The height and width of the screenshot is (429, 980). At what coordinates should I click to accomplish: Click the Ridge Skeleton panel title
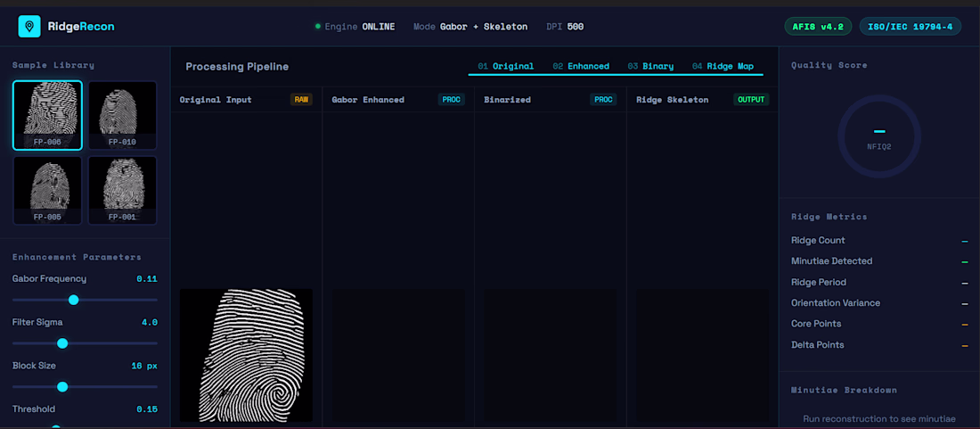pos(673,99)
